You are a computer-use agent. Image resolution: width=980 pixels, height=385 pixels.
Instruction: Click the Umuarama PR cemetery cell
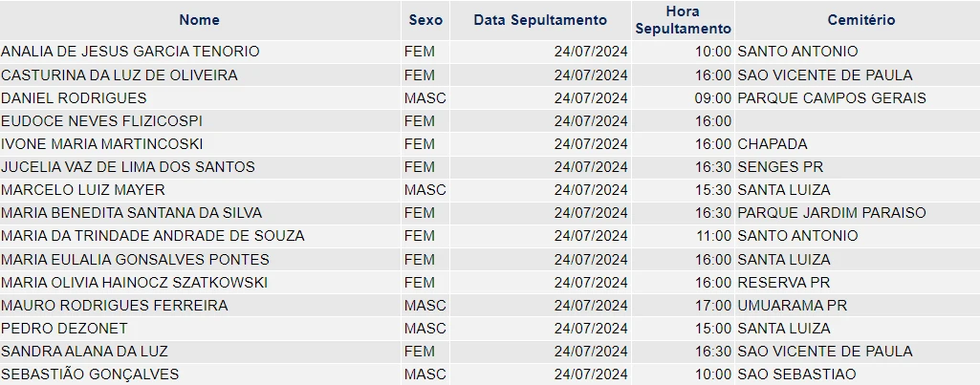pos(793,305)
